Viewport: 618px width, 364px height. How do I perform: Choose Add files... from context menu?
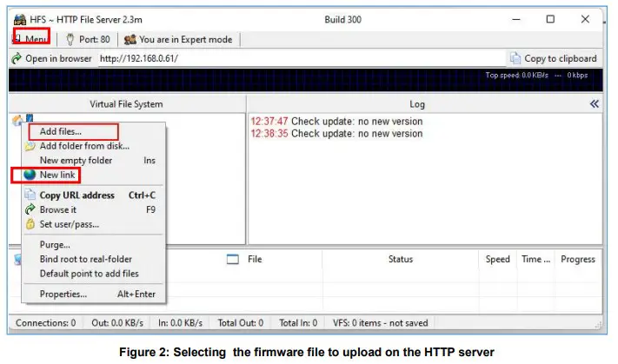coord(61,132)
